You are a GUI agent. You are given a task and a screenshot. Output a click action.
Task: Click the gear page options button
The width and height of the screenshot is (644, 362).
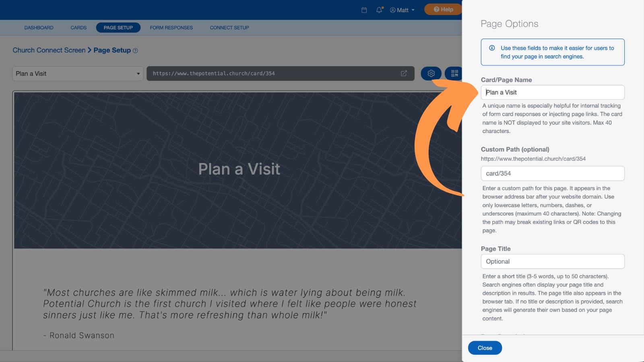click(431, 73)
